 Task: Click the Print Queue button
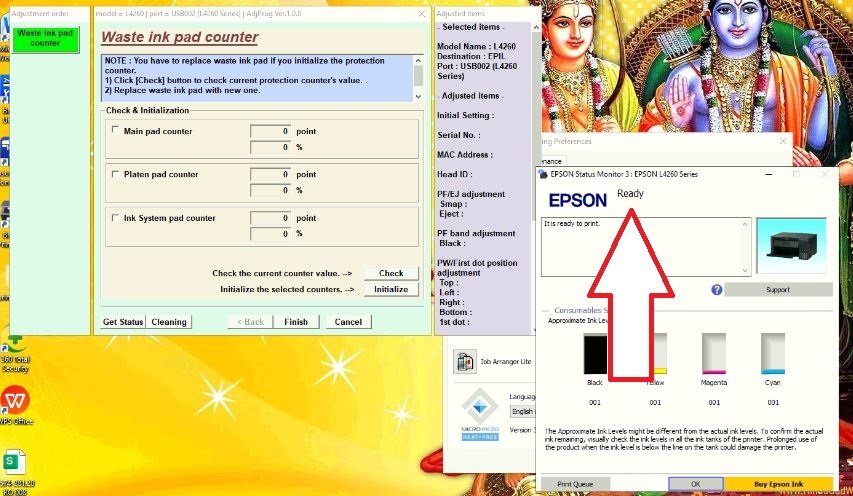(575, 483)
